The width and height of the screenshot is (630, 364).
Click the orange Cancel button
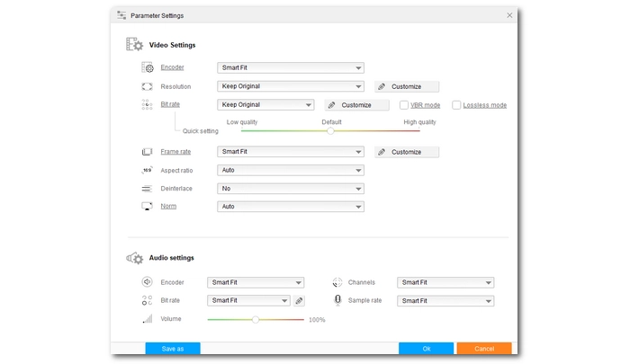click(x=484, y=349)
